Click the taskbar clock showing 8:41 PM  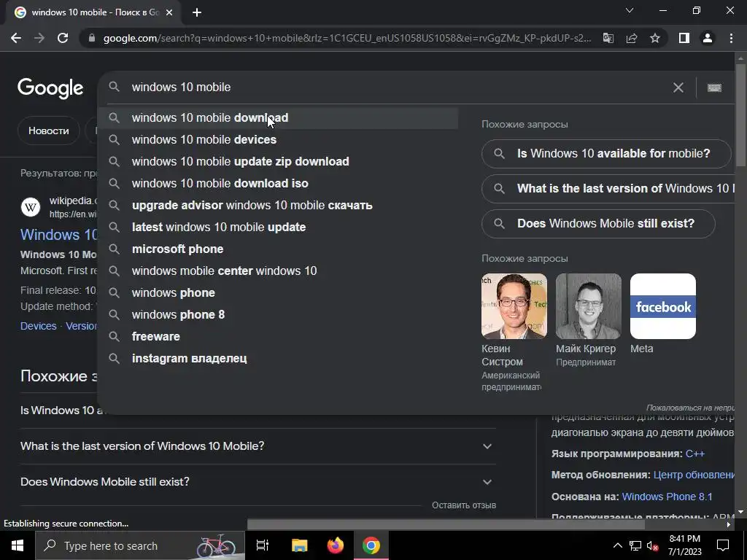[684, 545]
